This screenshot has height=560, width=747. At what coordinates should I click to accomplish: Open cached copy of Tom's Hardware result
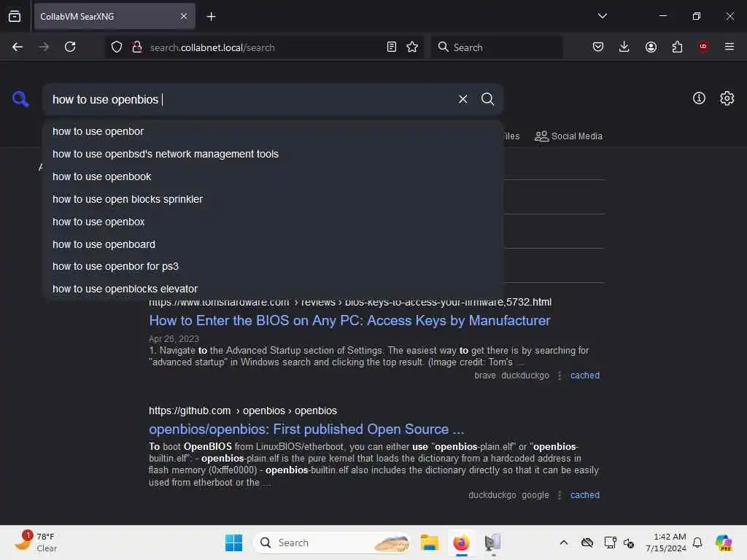coord(584,376)
